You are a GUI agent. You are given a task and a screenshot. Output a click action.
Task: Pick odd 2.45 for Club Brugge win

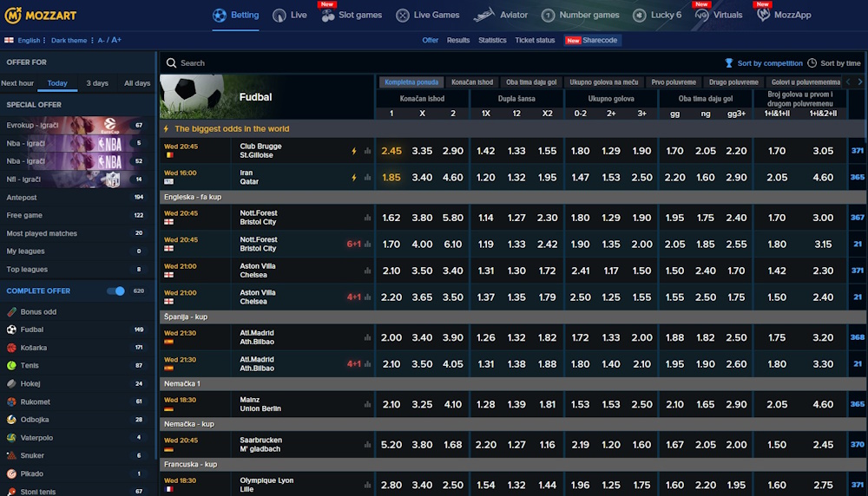tap(391, 151)
